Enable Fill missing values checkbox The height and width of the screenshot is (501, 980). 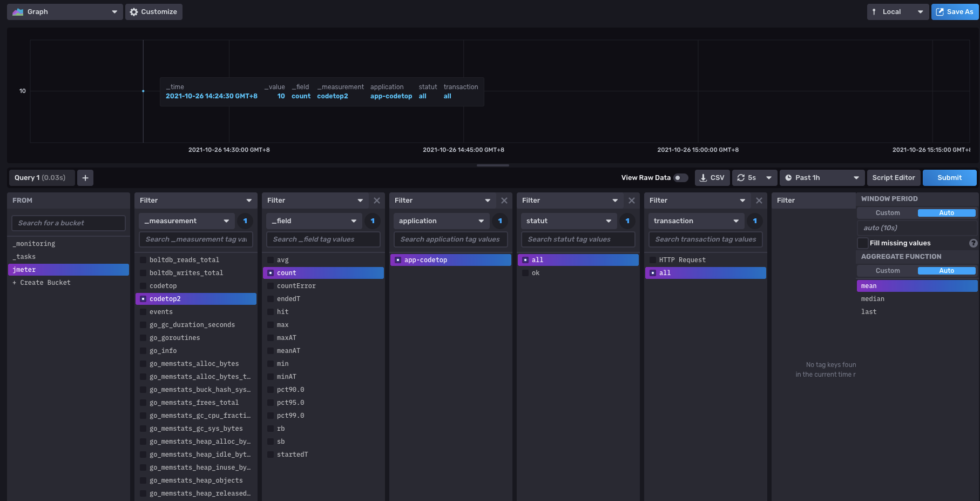tap(863, 243)
